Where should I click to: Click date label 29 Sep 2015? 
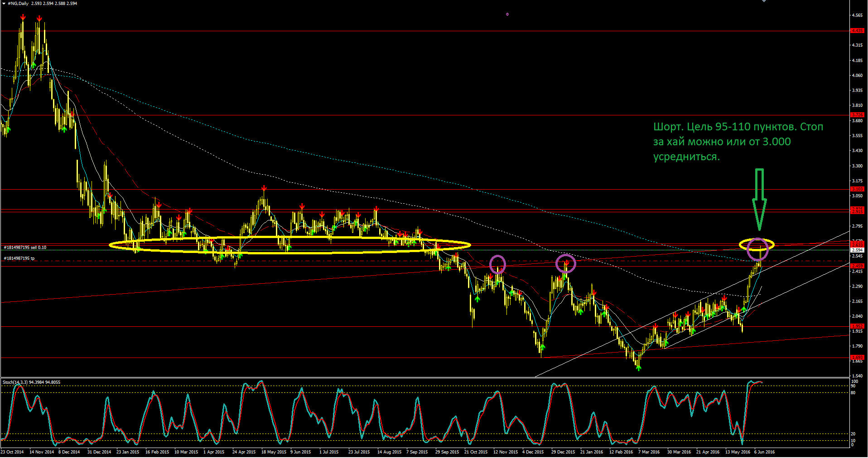click(x=447, y=452)
